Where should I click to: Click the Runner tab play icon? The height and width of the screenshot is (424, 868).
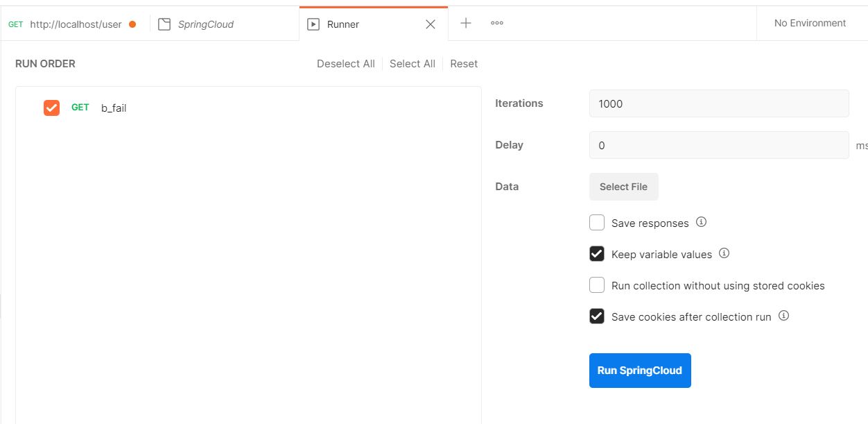coord(313,24)
